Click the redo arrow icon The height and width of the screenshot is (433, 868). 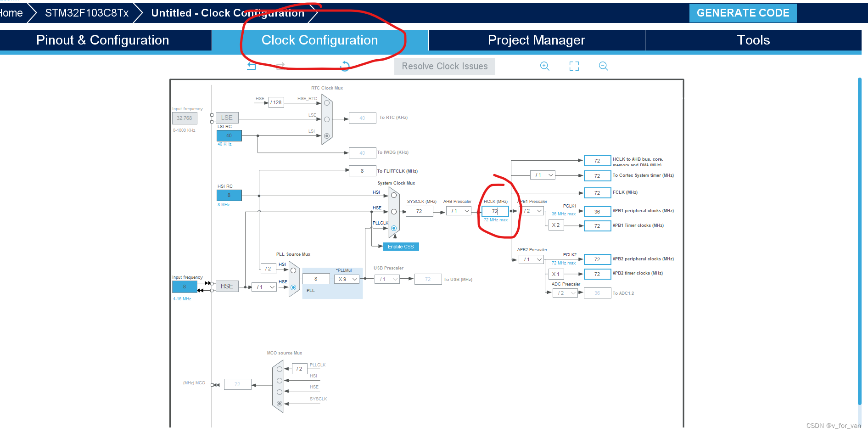click(x=280, y=66)
